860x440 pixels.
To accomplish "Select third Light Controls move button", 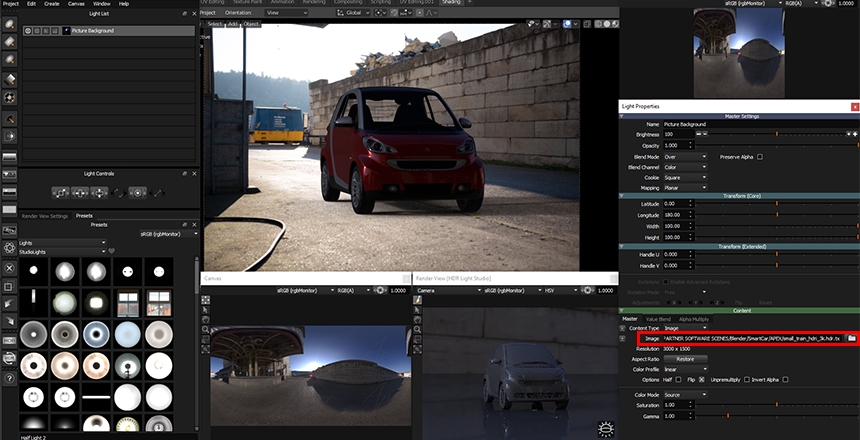I will click(99, 193).
